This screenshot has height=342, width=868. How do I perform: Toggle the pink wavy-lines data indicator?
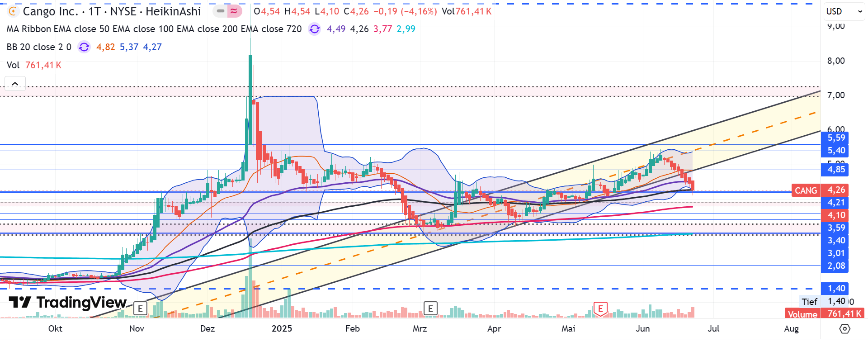click(x=234, y=11)
